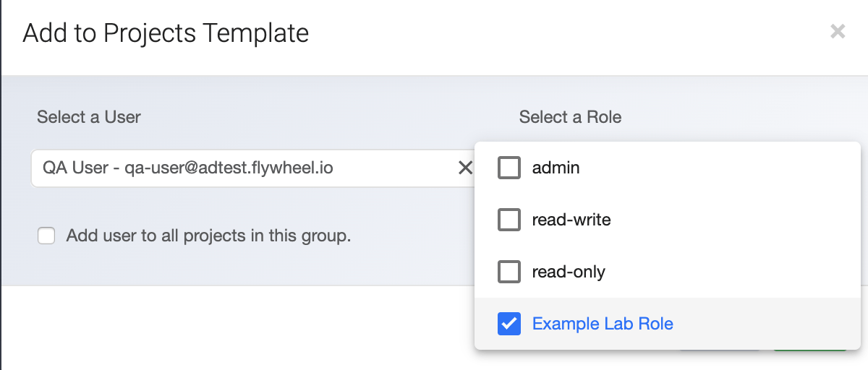Pick the read-only option text
The height and width of the screenshot is (370, 868).
pos(569,272)
